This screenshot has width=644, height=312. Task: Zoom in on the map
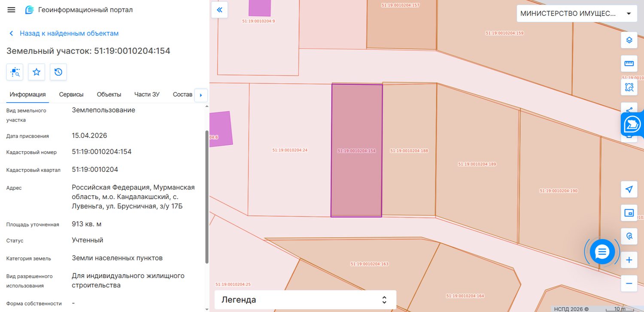click(629, 260)
